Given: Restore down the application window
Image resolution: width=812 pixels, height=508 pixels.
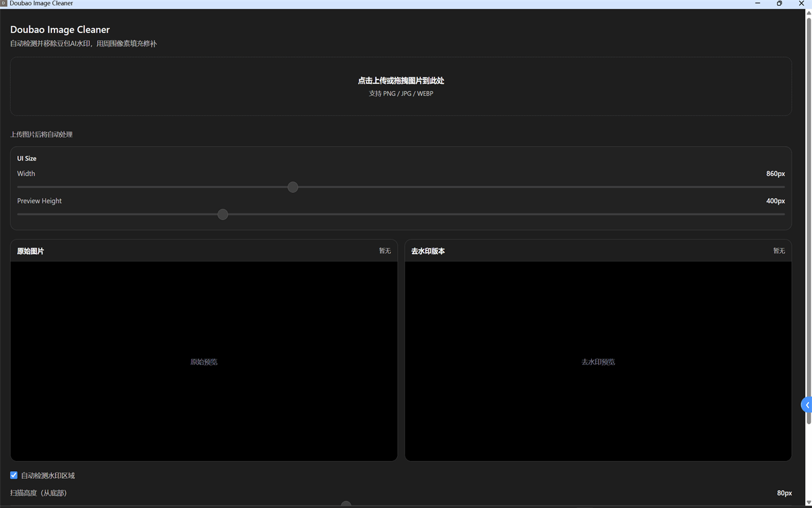Looking at the screenshot, I should [x=779, y=3].
